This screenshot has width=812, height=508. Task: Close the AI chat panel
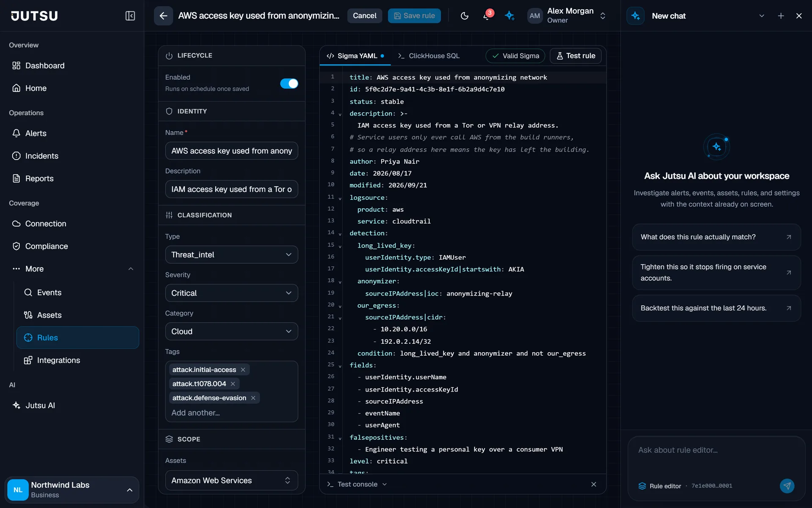coord(799,16)
